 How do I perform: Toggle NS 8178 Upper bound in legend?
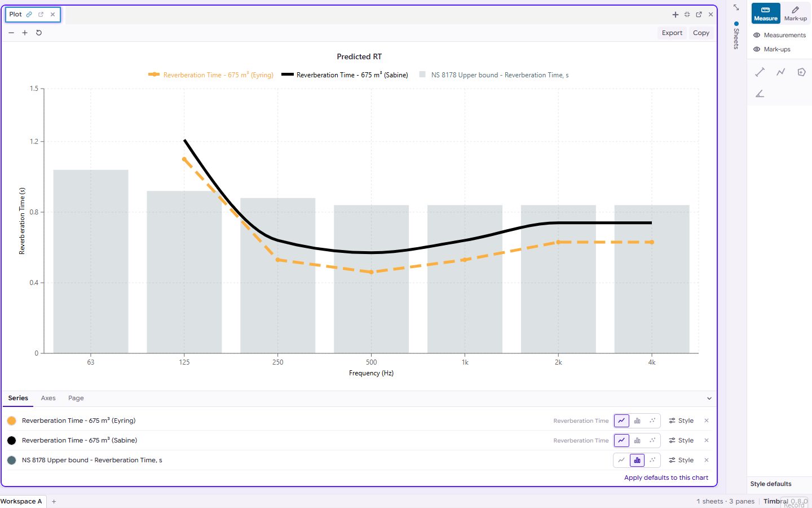tap(494, 75)
